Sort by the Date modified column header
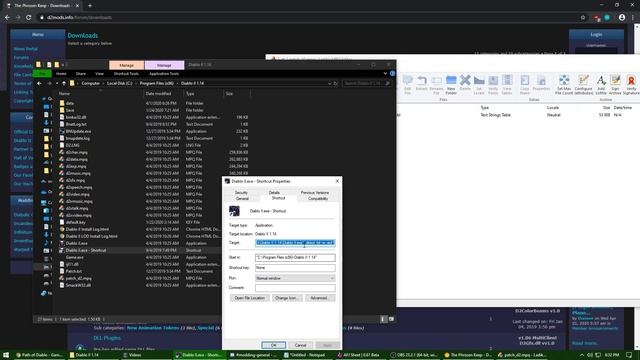The width and height of the screenshot is (640, 360). point(158,93)
